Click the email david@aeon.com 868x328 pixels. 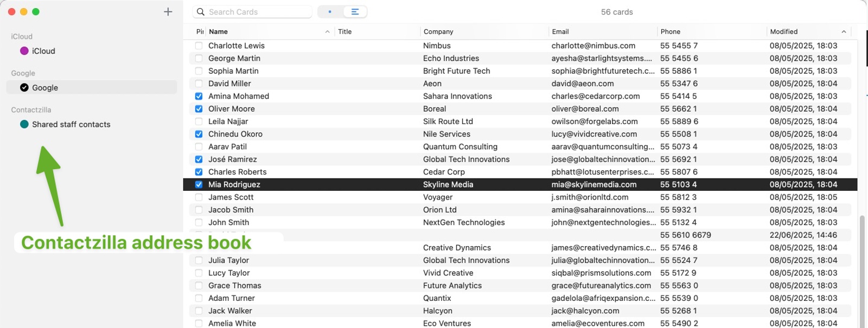pyautogui.click(x=583, y=83)
